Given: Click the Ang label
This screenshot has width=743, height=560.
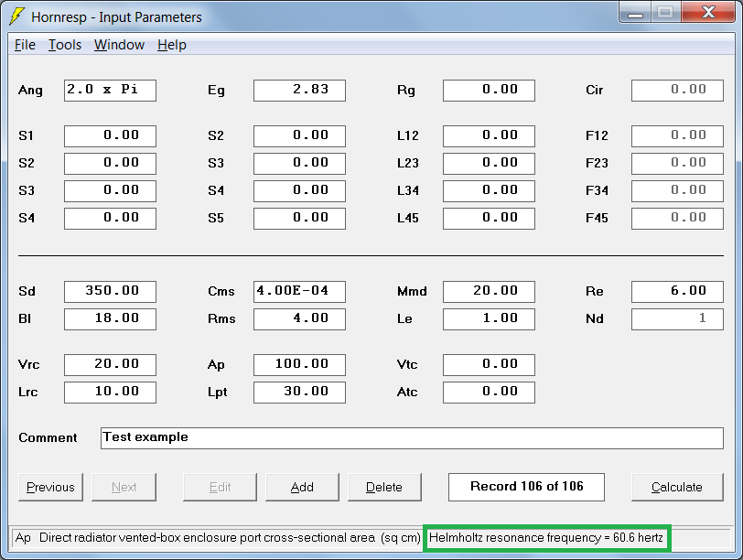Looking at the screenshot, I should (30, 91).
